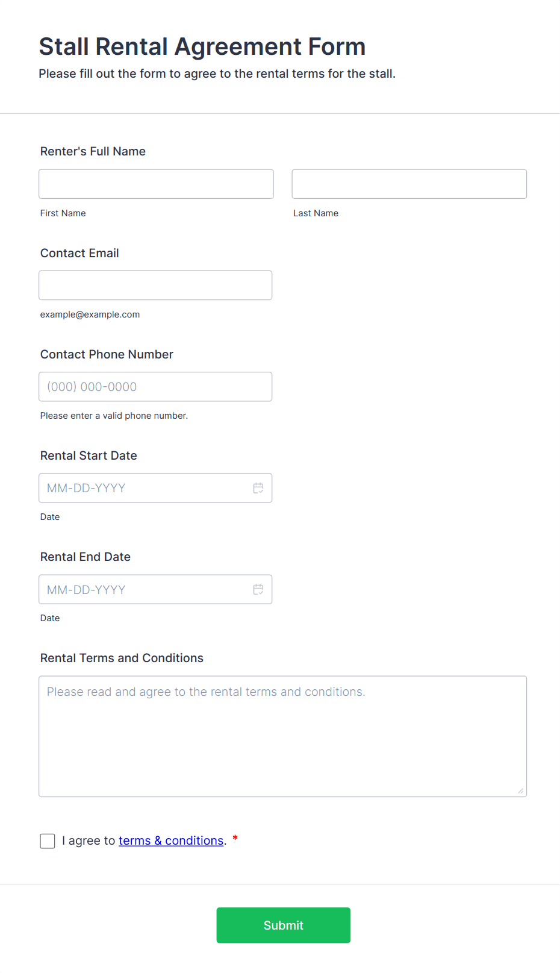Click the "Rental Start Date" label heading
This screenshot has height=973, width=560.
89,455
